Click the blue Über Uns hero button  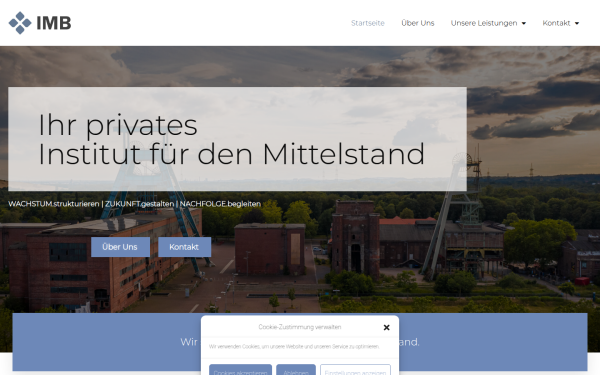pos(120,247)
